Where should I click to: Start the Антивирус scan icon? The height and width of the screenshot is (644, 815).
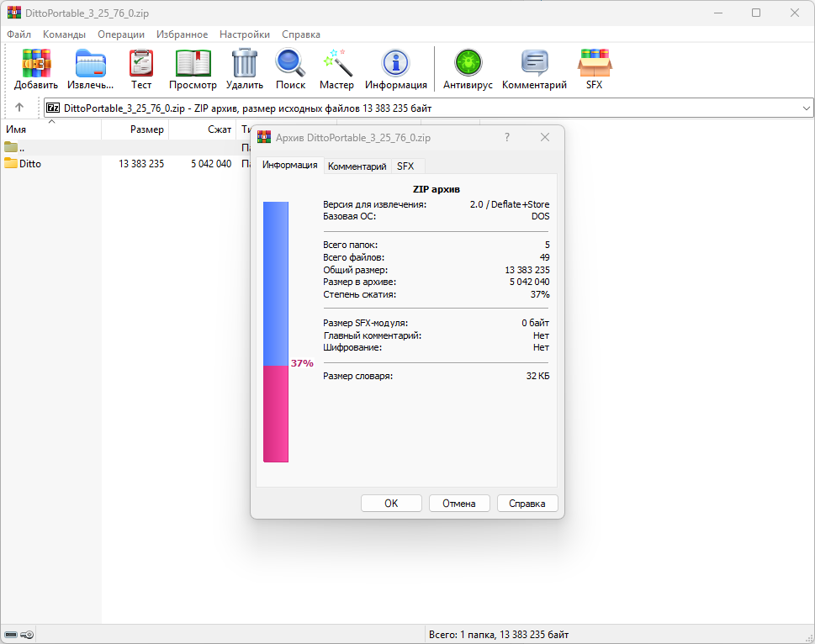(468, 63)
